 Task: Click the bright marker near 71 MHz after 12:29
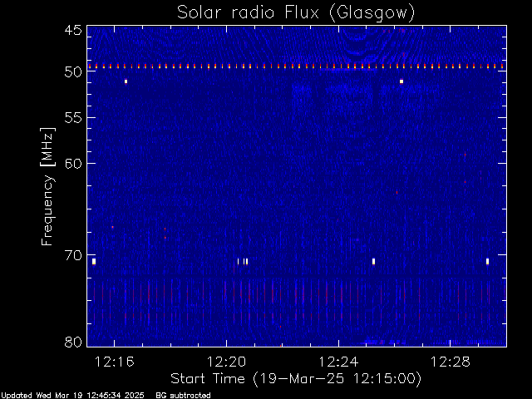(488, 262)
